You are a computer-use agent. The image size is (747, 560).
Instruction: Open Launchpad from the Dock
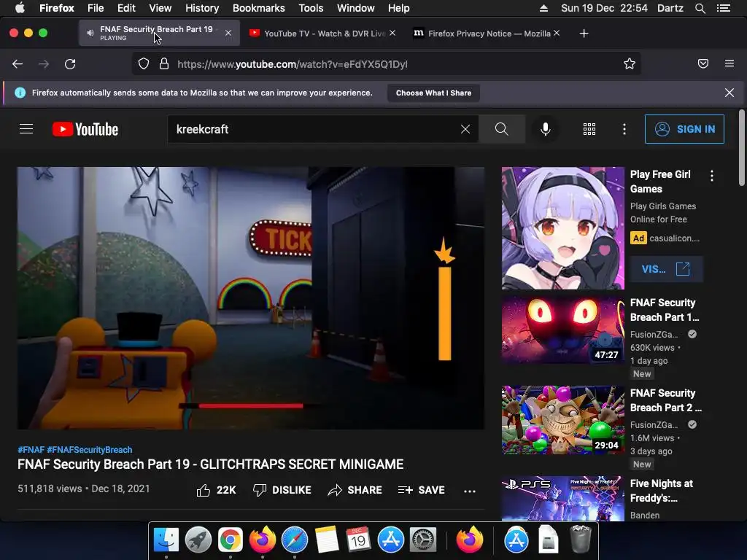(x=198, y=540)
